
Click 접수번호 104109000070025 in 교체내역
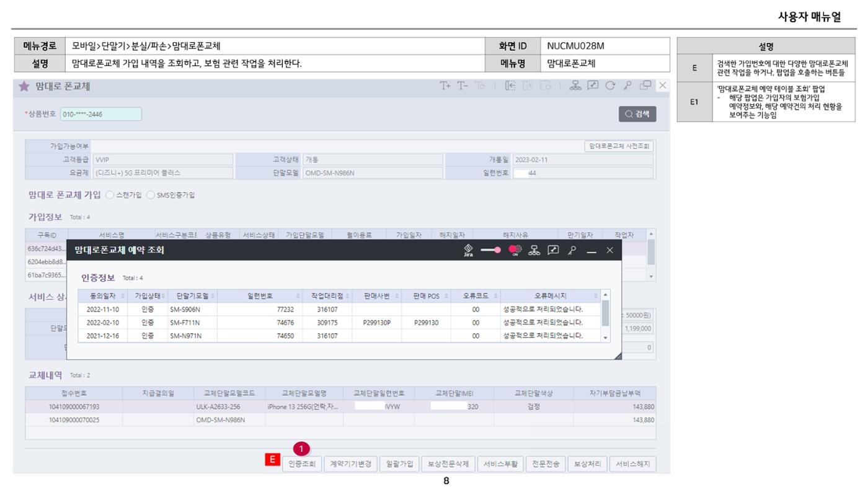point(74,420)
